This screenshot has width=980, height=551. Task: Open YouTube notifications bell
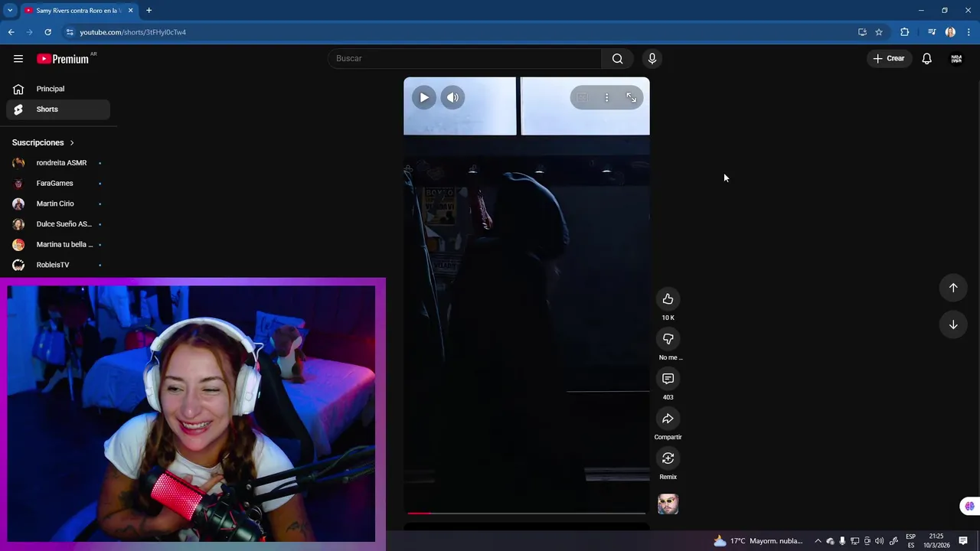tap(926, 59)
